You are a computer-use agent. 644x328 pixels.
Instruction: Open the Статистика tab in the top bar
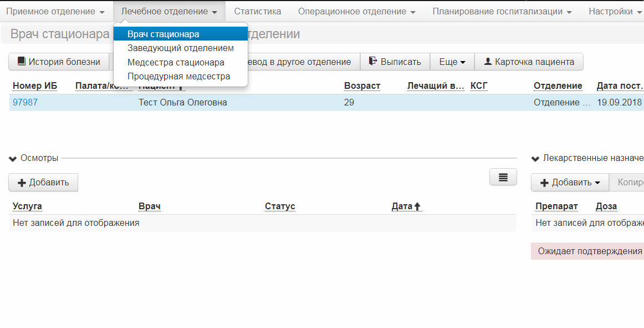[258, 12]
